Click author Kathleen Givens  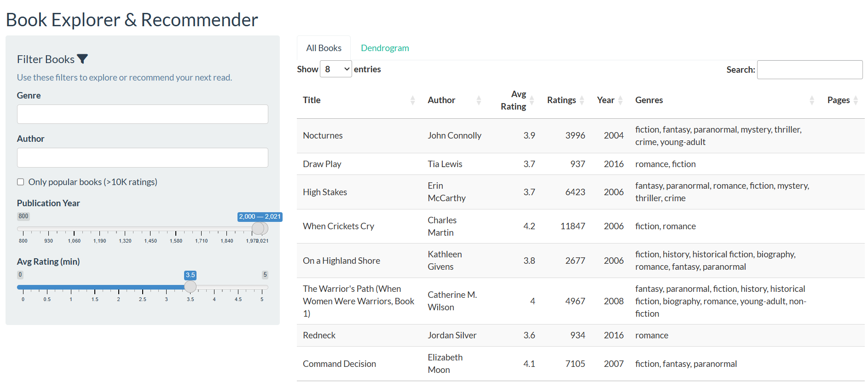(x=445, y=261)
